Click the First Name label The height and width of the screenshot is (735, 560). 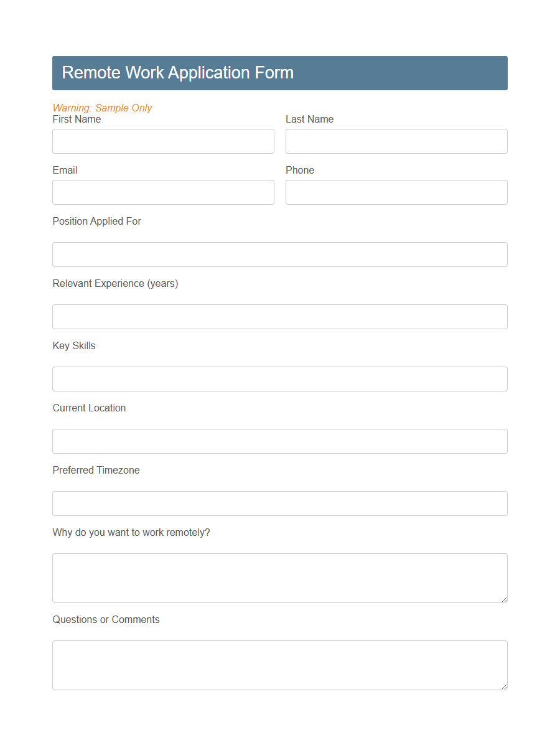77,119
